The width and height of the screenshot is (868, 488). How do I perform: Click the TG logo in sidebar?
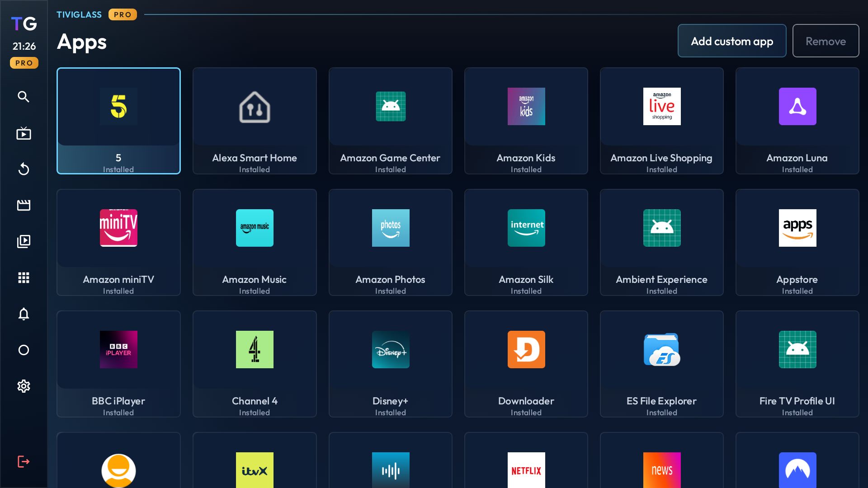pyautogui.click(x=24, y=23)
